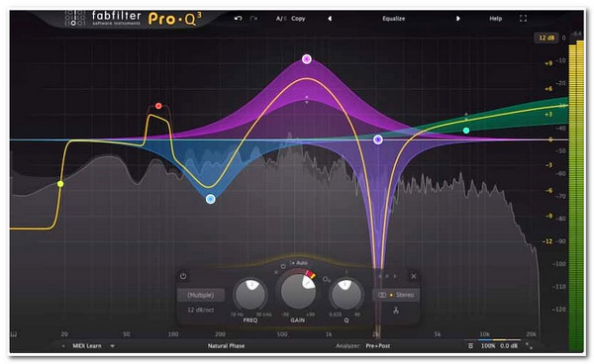Click the FabFilter logo icon
This screenshot has height=364, width=594.
point(75,18)
